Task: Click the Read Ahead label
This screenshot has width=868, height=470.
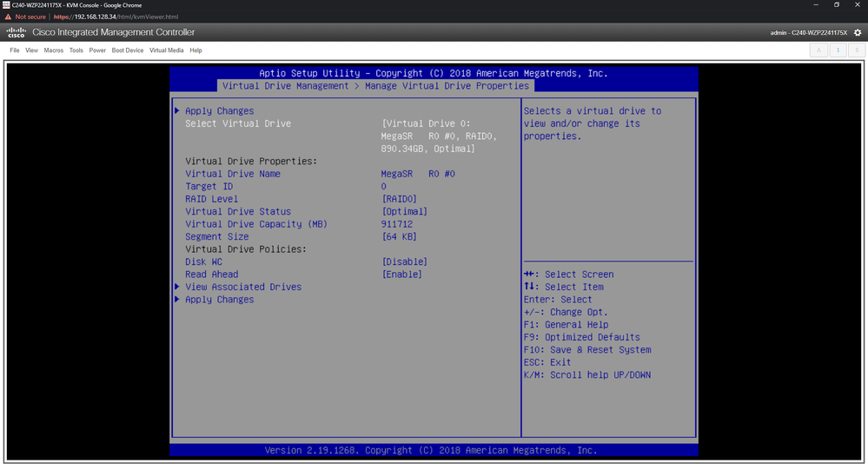Action: (211, 274)
